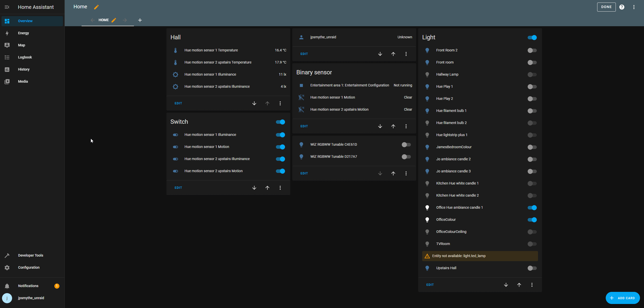
Task: Open the Switch card overflow menu
Action: tap(280, 188)
